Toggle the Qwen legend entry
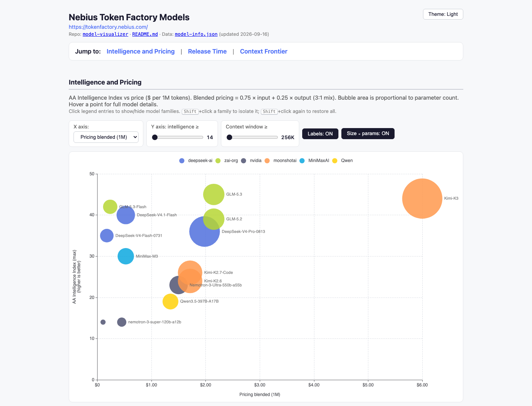532x406 pixels. click(342, 161)
